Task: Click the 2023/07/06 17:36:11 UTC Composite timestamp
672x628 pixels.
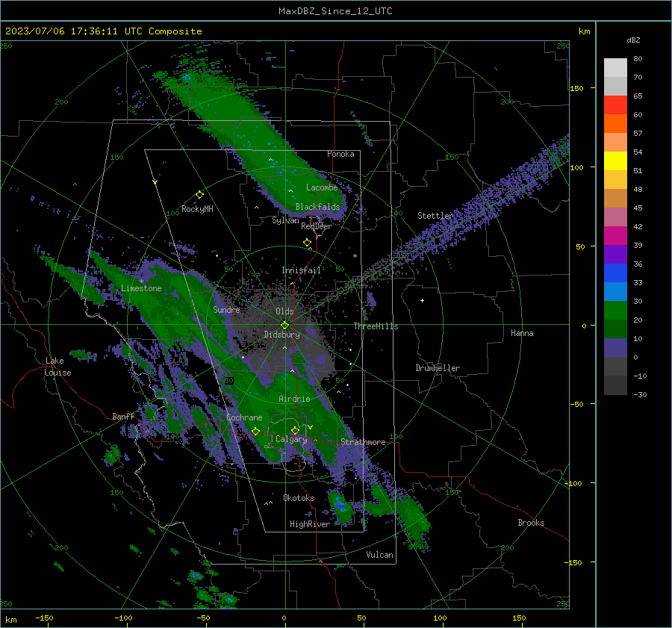Action: tap(103, 31)
